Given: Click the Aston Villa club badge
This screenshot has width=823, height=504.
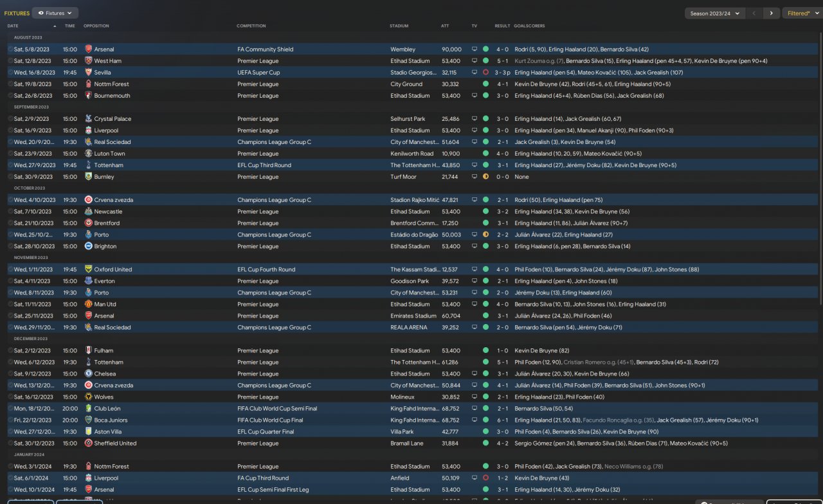Looking at the screenshot, I should pos(89,431).
